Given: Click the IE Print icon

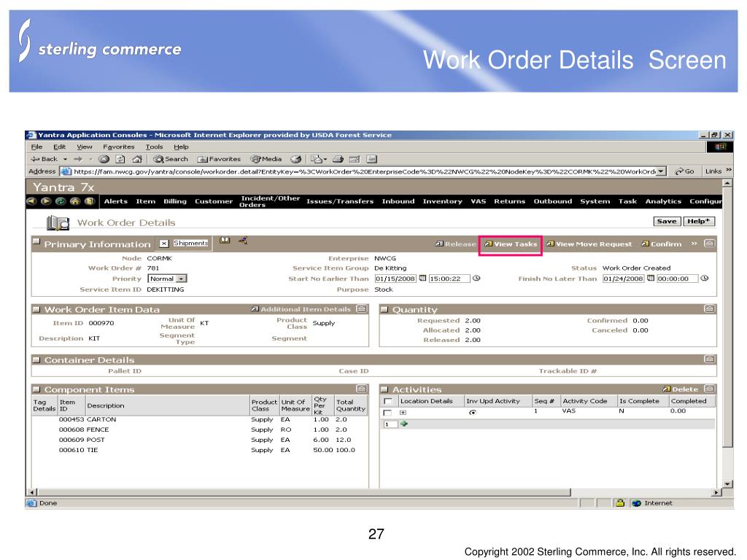Looking at the screenshot, I should [338, 159].
